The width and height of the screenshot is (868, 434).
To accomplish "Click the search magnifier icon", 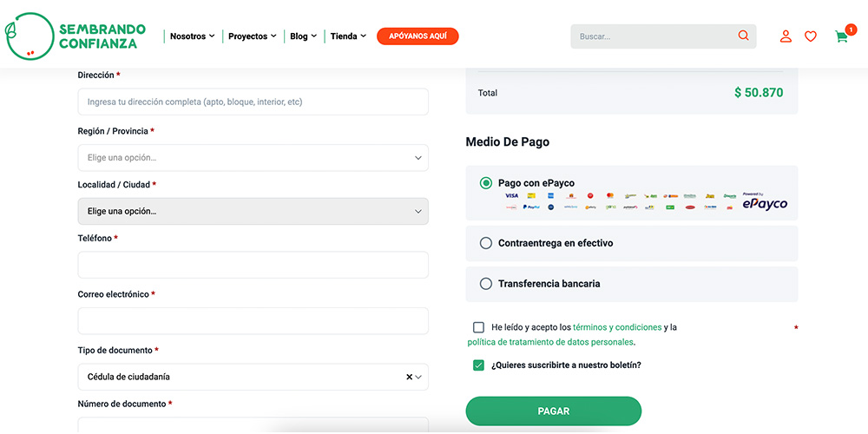I will [743, 36].
